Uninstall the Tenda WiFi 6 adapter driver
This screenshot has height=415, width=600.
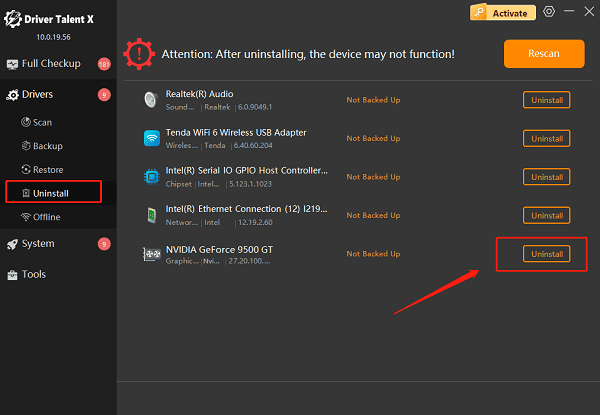click(x=546, y=138)
